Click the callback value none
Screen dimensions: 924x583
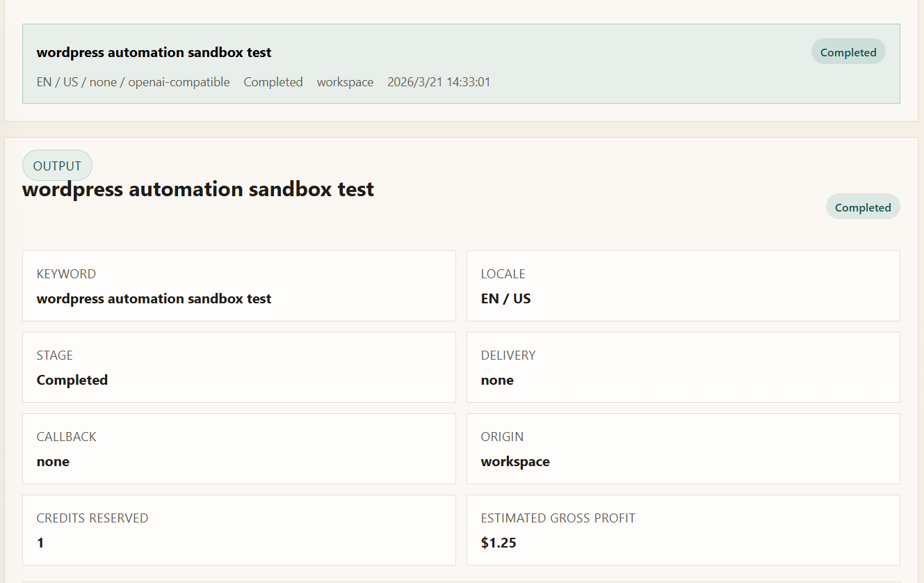[53, 461]
